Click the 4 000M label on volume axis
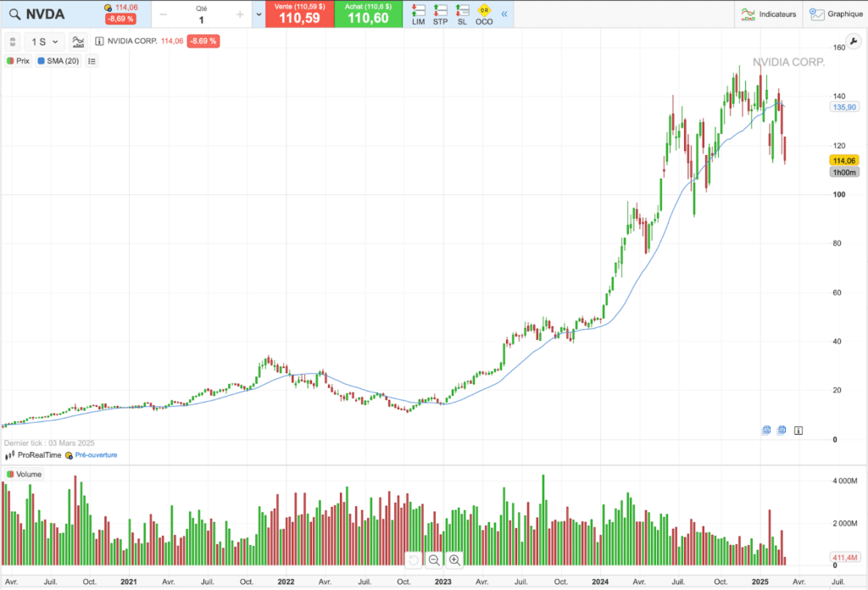Image resolution: width=868 pixels, height=590 pixels. click(x=845, y=481)
